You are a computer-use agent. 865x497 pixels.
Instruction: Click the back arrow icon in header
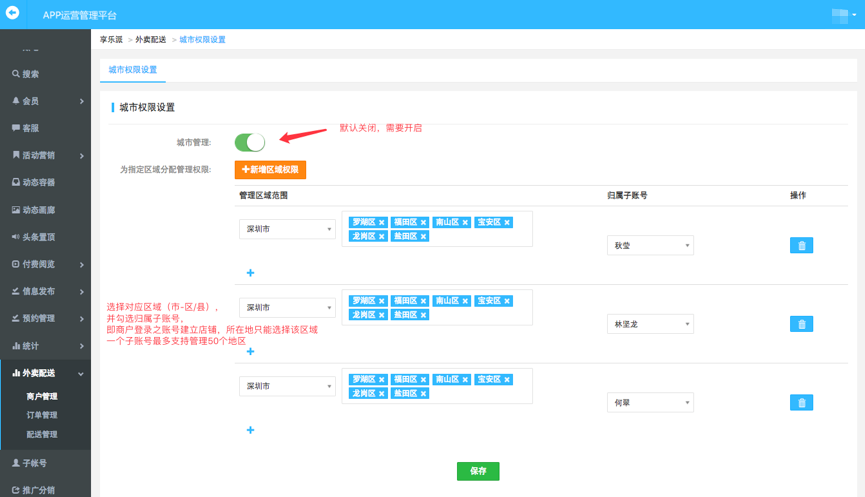[x=13, y=13]
